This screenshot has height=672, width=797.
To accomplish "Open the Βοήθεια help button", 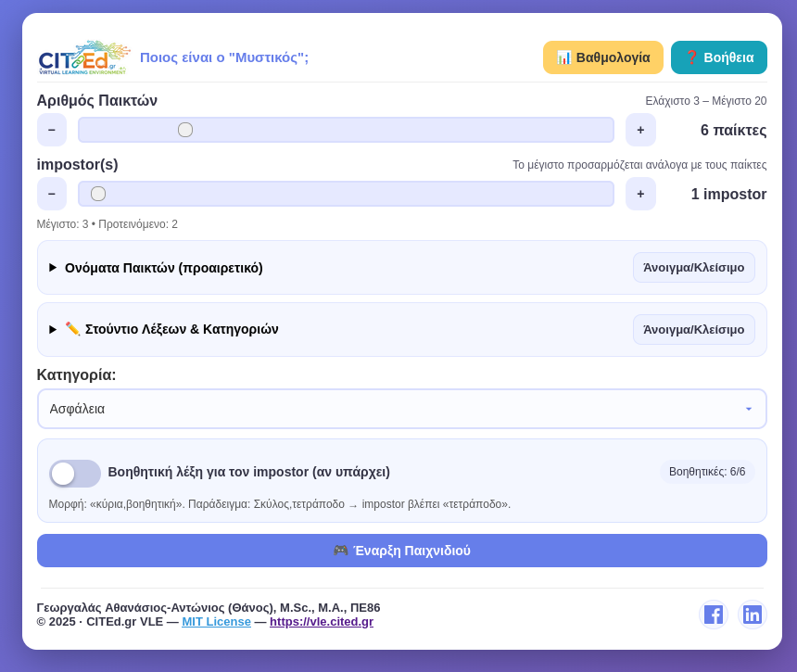I will pos(719,57).
